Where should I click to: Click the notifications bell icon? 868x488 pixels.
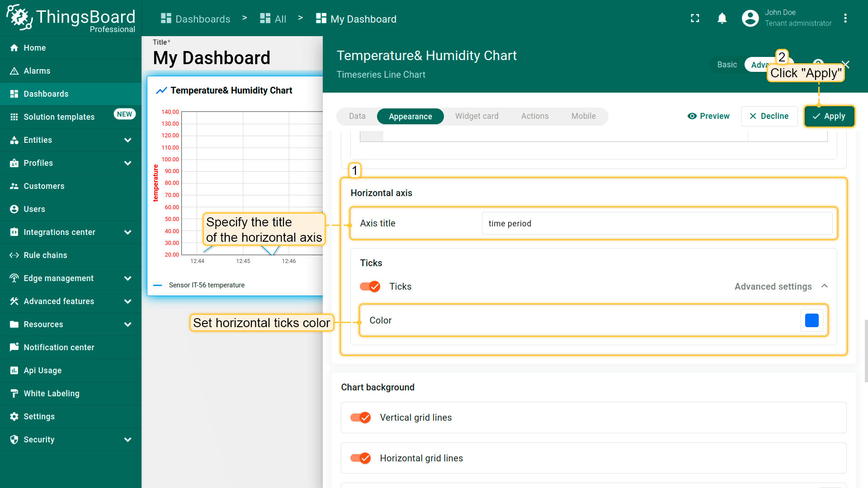pos(722,18)
